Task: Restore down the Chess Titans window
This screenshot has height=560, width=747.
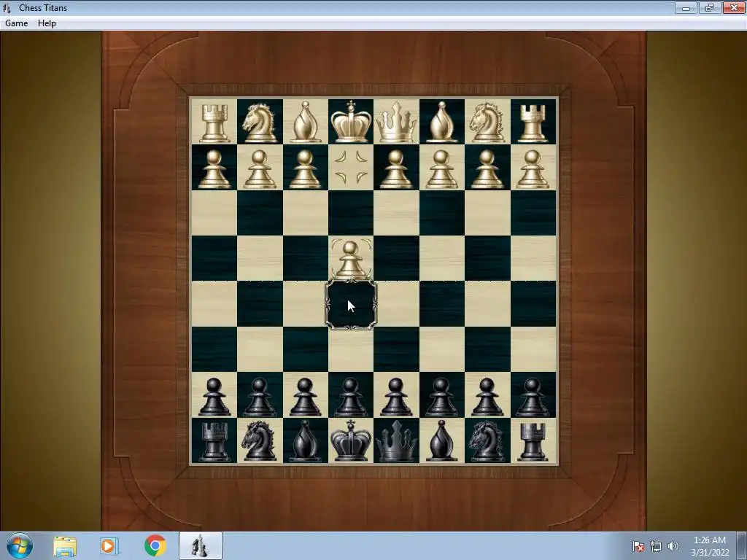Action: (710, 7)
